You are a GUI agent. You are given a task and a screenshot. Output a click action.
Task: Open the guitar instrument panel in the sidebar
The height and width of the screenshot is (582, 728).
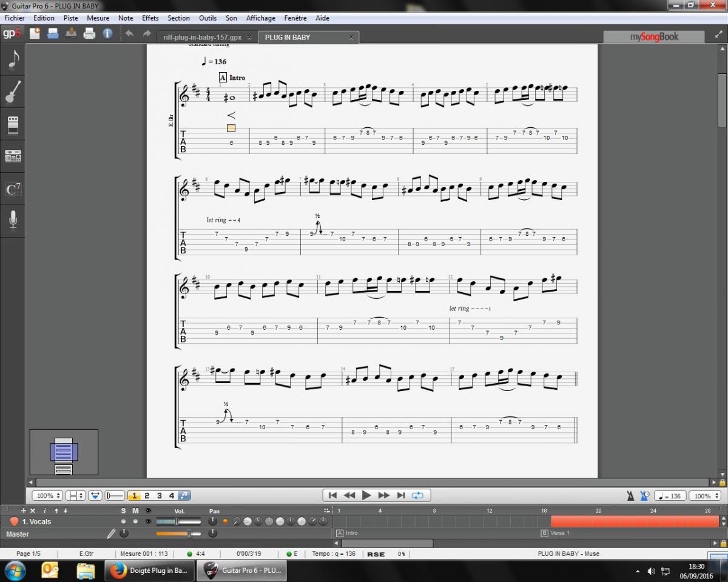tap(13, 92)
